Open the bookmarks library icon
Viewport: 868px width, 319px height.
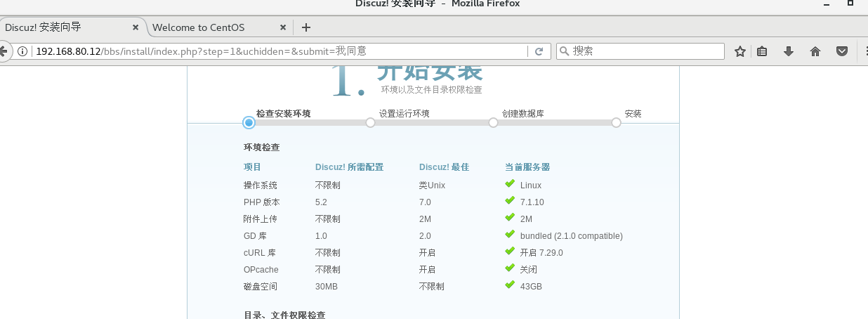click(762, 51)
